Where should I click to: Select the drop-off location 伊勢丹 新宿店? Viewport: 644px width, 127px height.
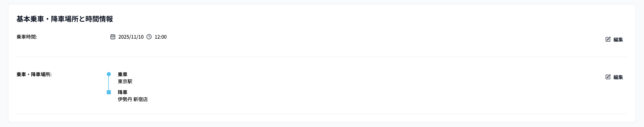(133, 99)
